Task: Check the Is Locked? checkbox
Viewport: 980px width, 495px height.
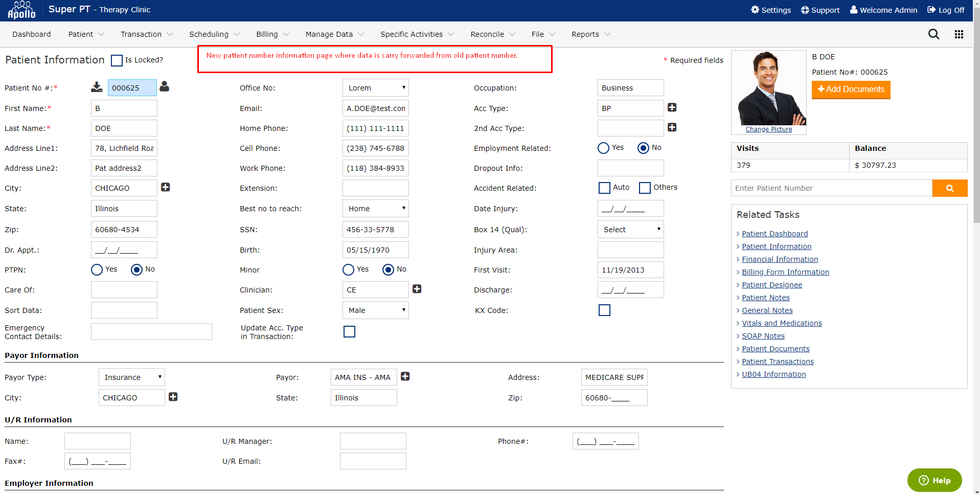Action: tap(117, 60)
